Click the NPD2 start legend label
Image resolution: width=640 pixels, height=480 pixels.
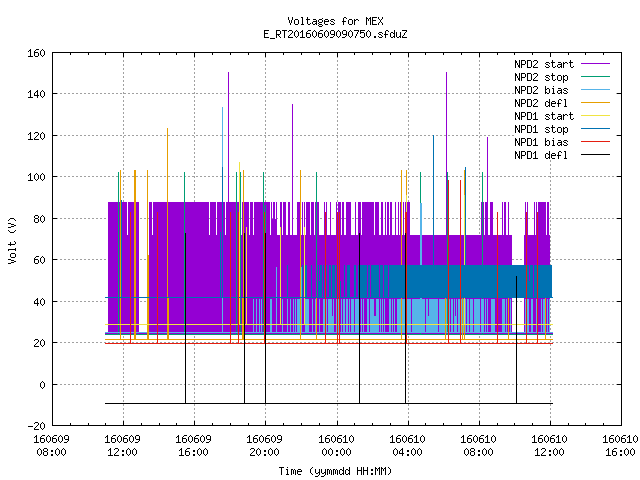(x=544, y=64)
